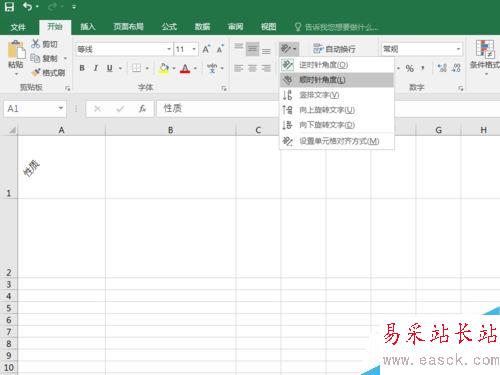Image resolution: width=500 pixels, height=375 pixels.
Task: Click the 粘贴 paste clipboard icon
Action: (16, 50)
